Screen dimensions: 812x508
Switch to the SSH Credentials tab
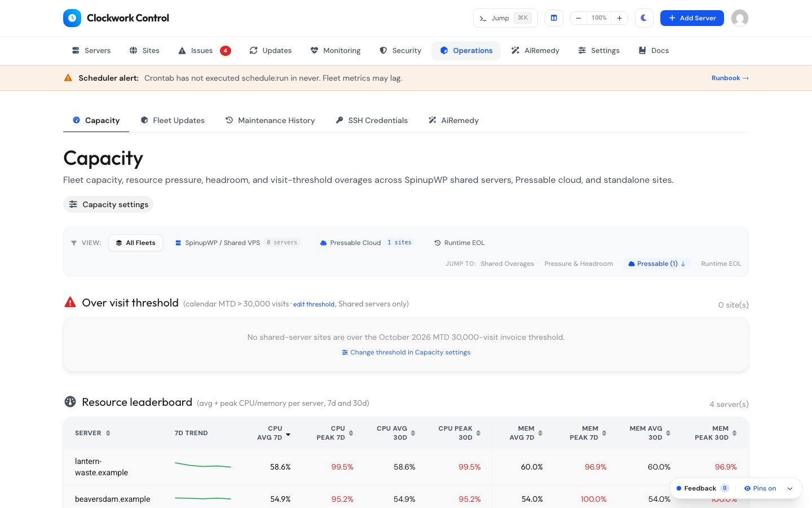(x=372, y=120)
